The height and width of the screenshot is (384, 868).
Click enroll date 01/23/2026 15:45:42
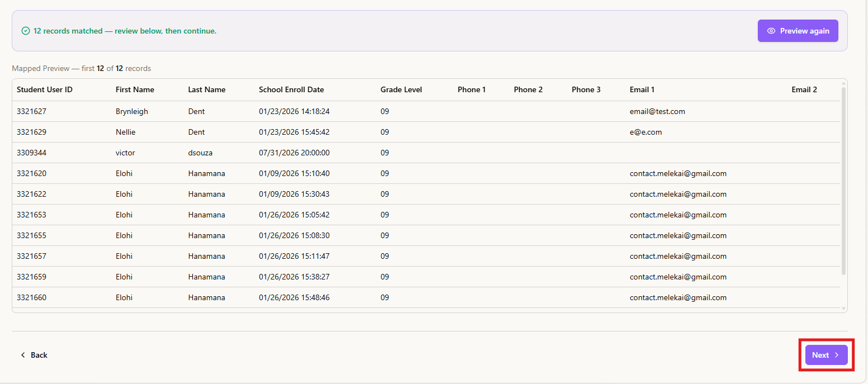coord(294,132)
